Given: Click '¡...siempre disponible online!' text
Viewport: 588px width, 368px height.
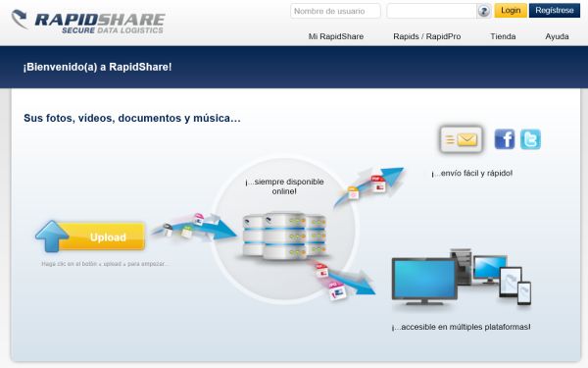Looking at the screenshot, I should pyautogui.click(x=284, y=186).
